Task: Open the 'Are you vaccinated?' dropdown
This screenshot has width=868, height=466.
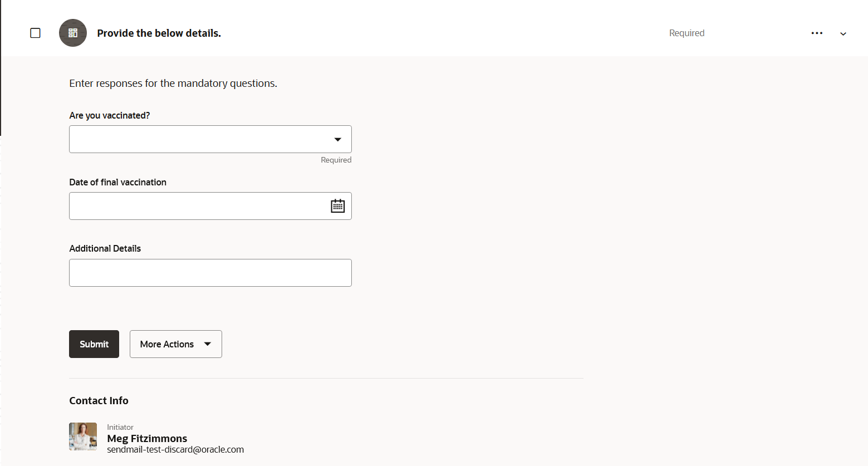Action: click(x=210, y=139)
